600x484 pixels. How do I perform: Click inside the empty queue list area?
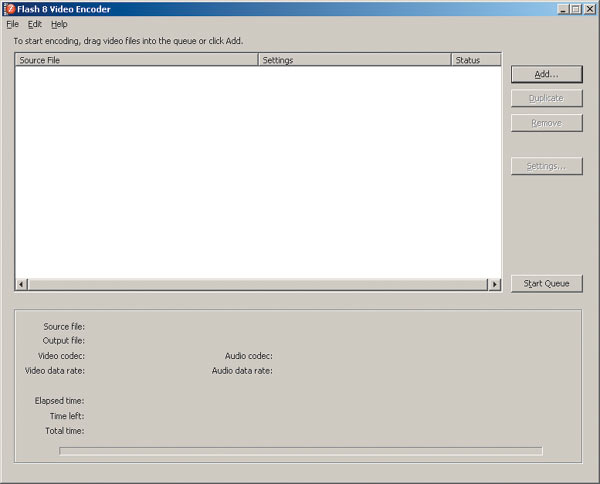(x=258, y=170)
